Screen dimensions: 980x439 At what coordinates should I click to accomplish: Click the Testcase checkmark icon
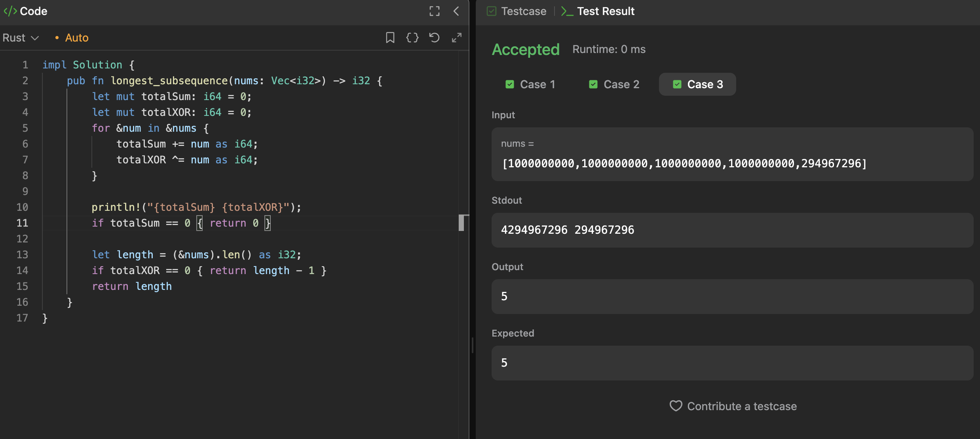click(x=492, y=11)
